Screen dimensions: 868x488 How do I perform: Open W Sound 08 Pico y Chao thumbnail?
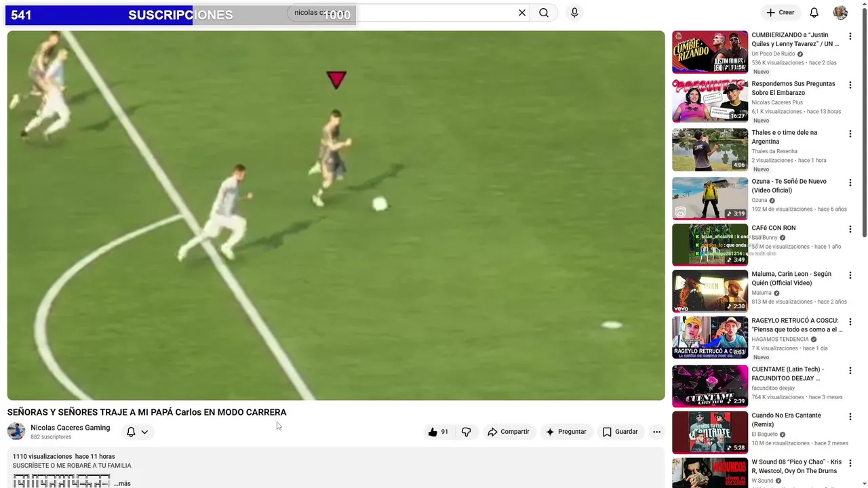(x=710, y=473)
